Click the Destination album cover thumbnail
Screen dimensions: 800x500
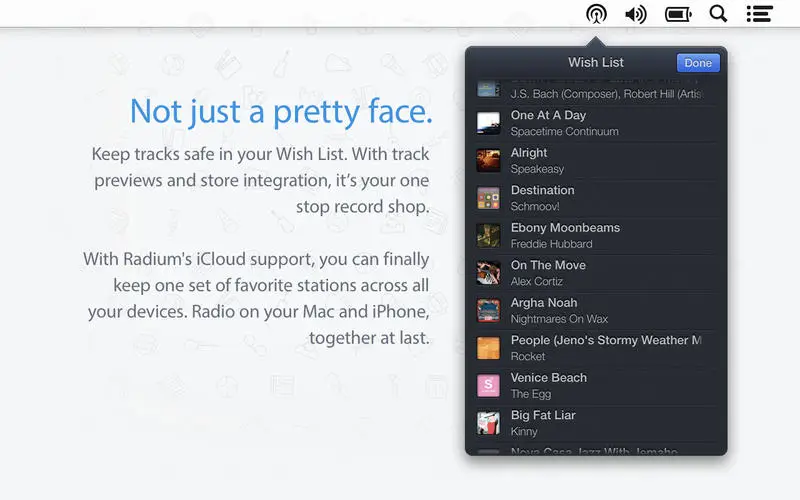[x=488, y=198]
